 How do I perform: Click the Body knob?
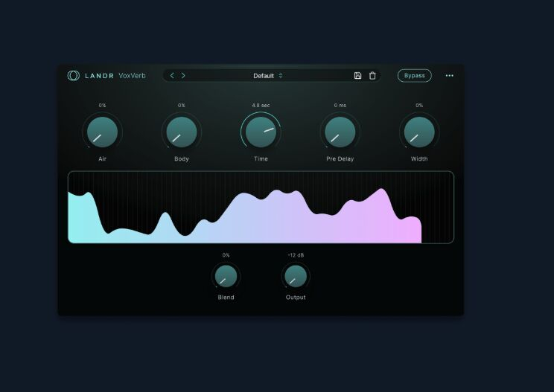click(181, 132)
